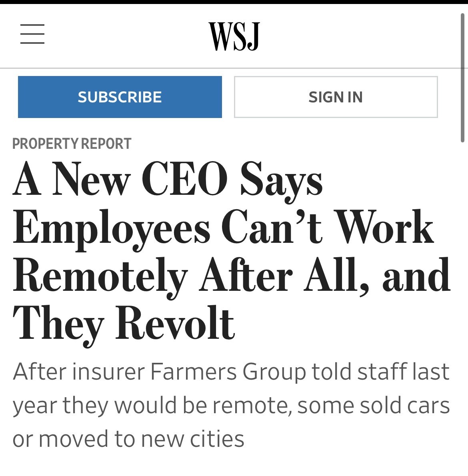The image size is (468, 476).
Task: Click headline words 'They Revolt'
Action: [124, 324]
